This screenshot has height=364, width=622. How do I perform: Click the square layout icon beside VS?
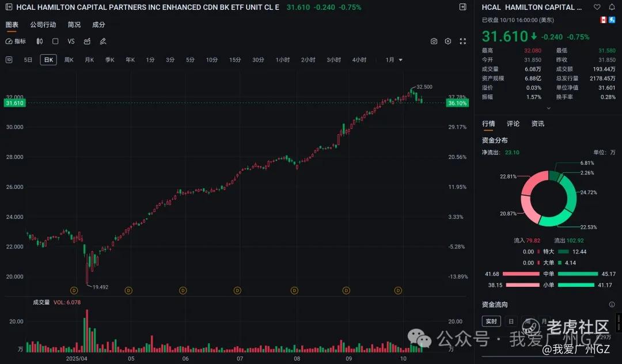click(x=55, y=41)
